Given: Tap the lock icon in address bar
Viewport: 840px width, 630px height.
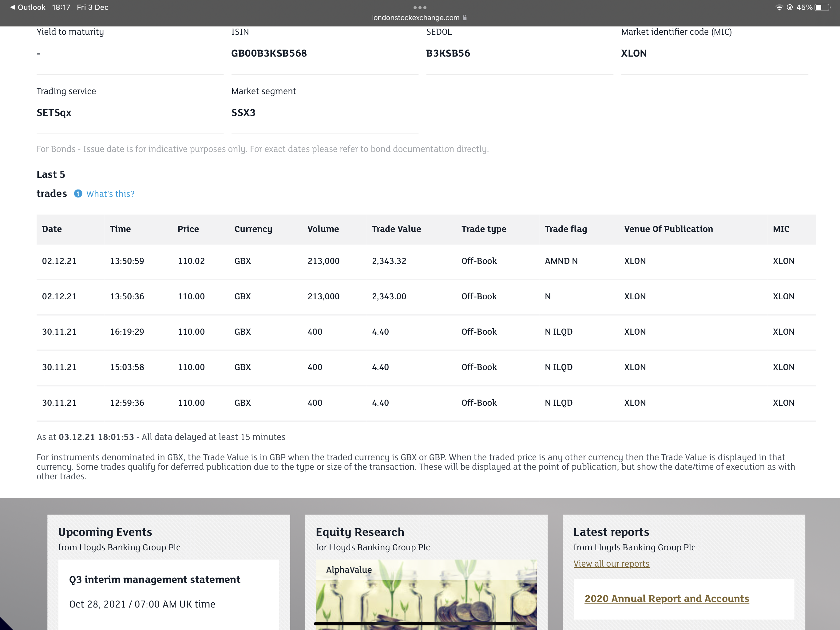Looking at the screenshot, I should point(465,18).
